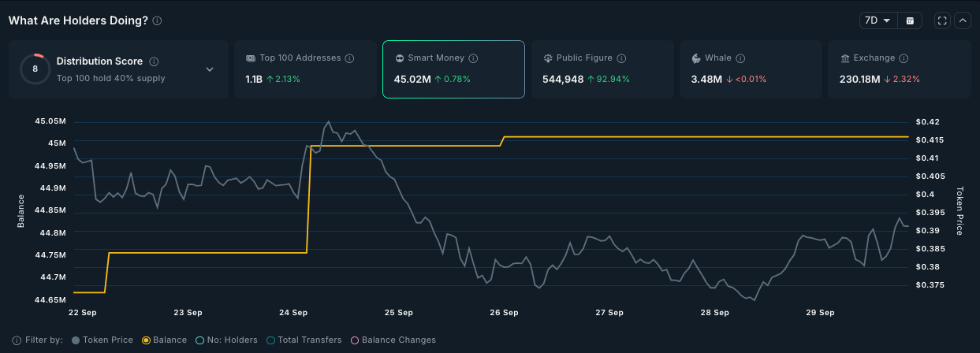Collapse the holders panel with the up chevron
The width and height of the screenshot is (980, 353).
[x=963, y=20]
